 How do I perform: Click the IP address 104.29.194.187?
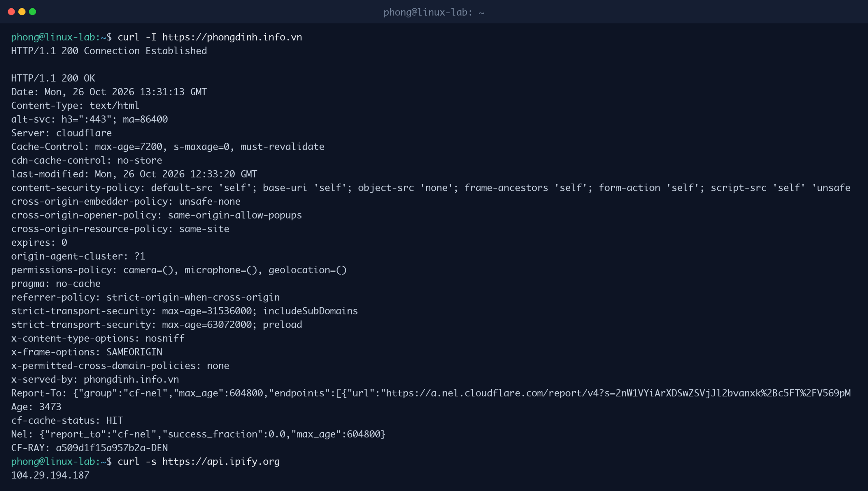tap(50, 475)
